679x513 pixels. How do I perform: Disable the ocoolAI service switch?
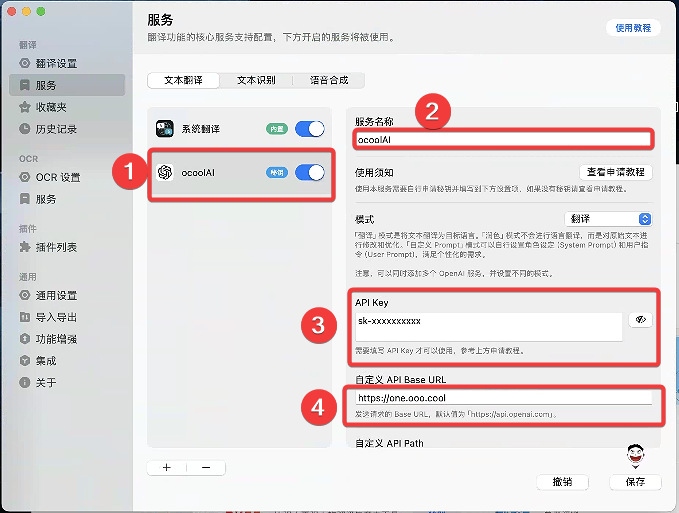310,172
